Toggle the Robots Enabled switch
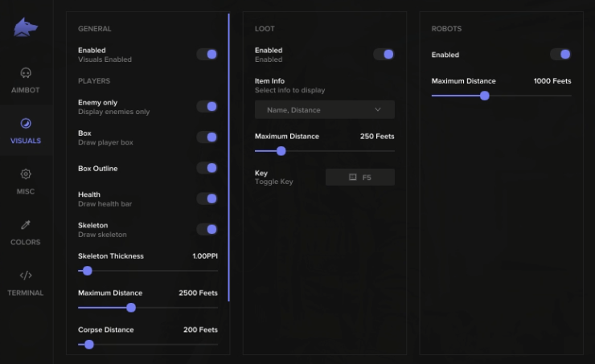595x364 pixels. pyautogui.click(x=560, y=55)
